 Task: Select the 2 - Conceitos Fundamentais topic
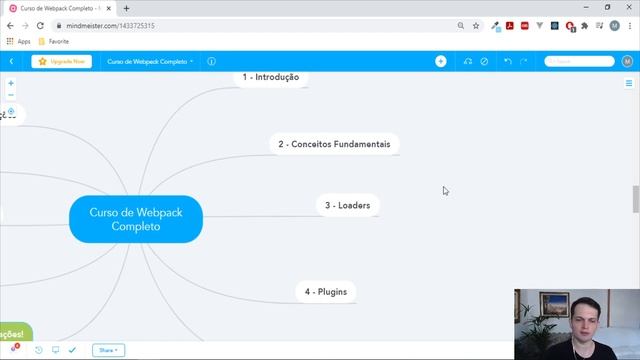click(x=334, y=144)
